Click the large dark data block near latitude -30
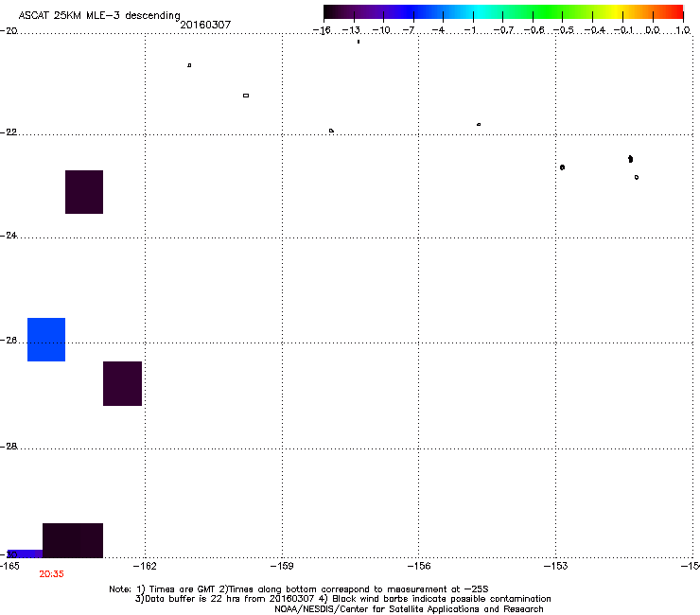700x615 pixels. coord(73,540)
